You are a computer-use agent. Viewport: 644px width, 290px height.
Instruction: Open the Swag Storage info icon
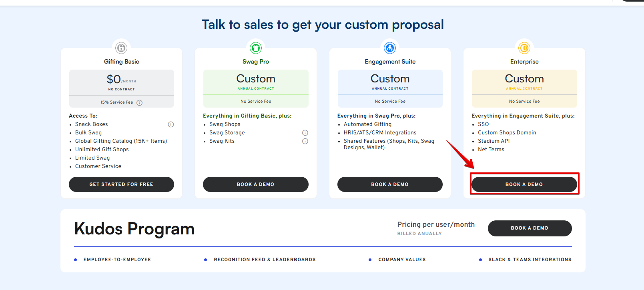pyautogui.click(x=305, y=133)
